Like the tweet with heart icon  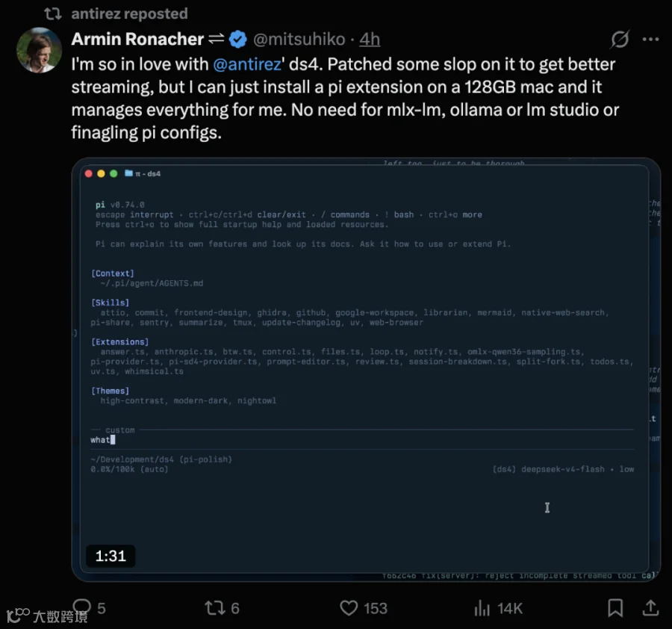(349, 608)
